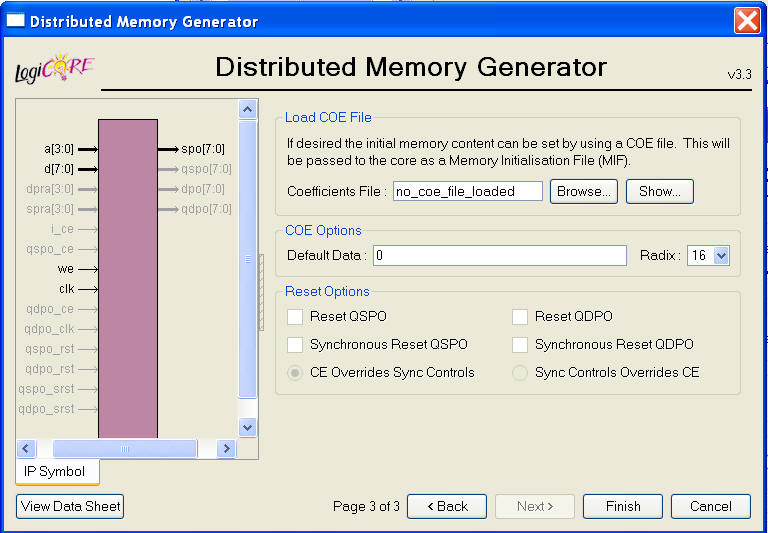Click the qdpo_clk port label
768x533 pixels.
[49, 329]
